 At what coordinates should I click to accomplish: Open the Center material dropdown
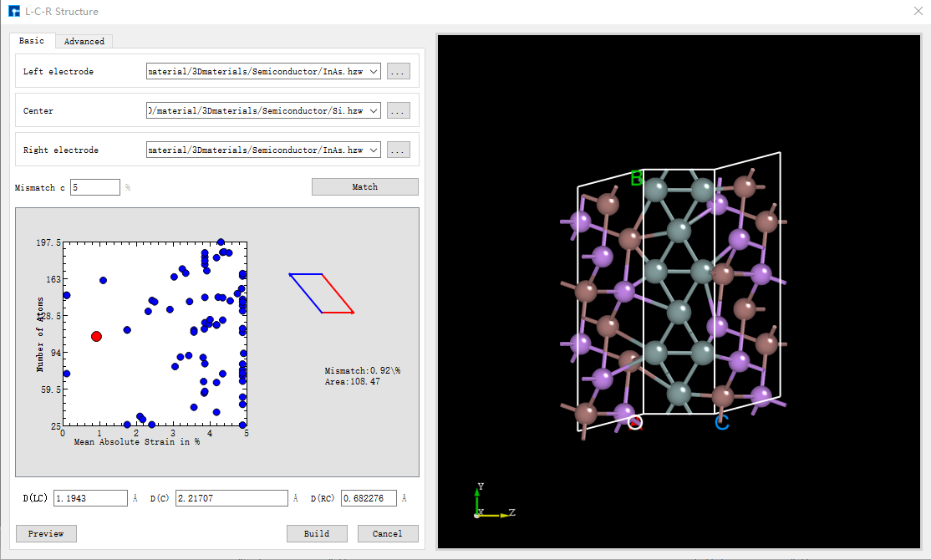coord(374,111)
